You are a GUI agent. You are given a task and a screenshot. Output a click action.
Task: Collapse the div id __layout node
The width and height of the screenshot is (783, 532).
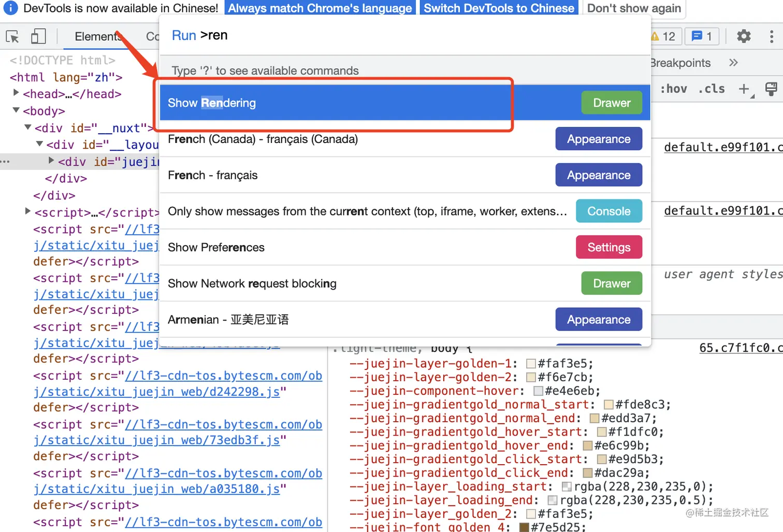(39, 143)
